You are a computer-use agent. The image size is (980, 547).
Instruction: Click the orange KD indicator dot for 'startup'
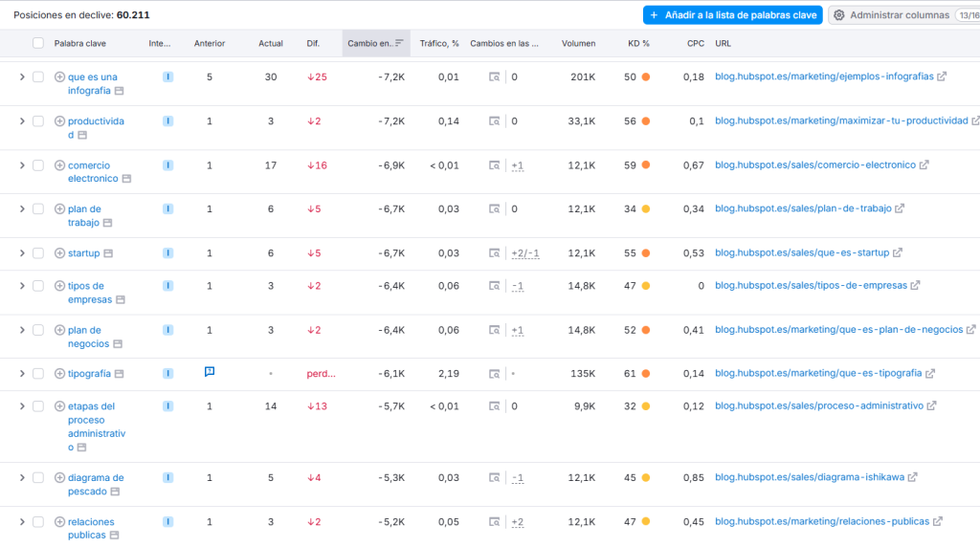[646, 253]
